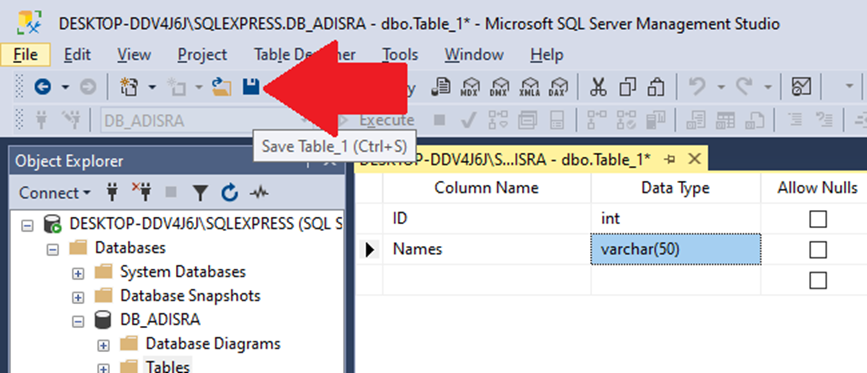Viewport: 867px width, 373px height.
Task: Expand the System Databases node
Action: pos(79,273)
